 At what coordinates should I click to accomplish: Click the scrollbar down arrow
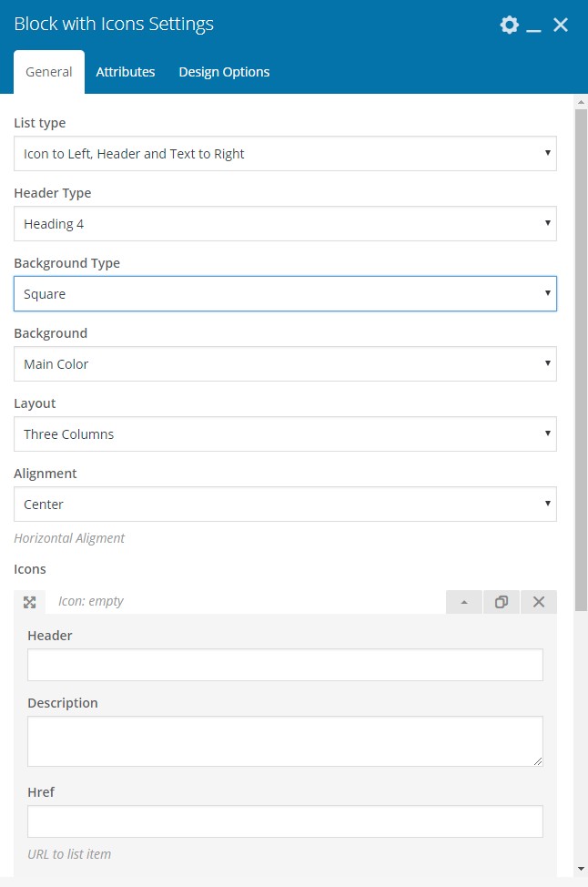pyautogui.click(x=582, y=869)
